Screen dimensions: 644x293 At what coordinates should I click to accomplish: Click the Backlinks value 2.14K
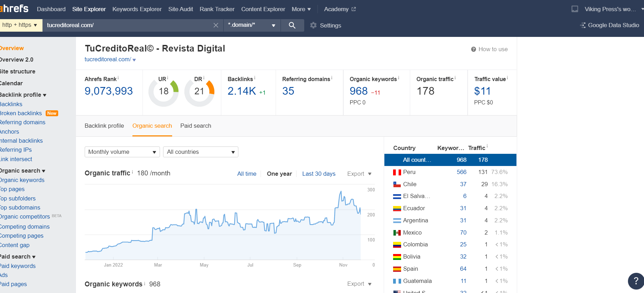pyautogui.click(x=242, y=91)
